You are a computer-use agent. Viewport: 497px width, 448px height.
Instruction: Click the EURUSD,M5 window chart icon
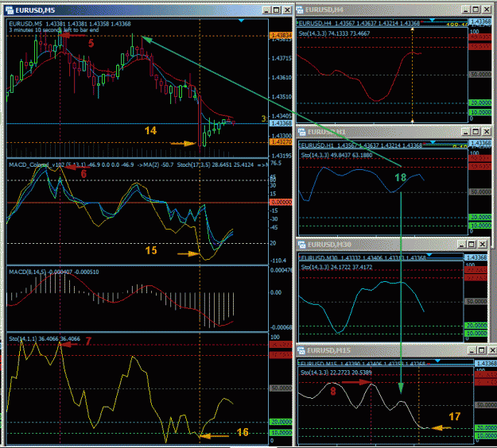click(x=10, y=10)
